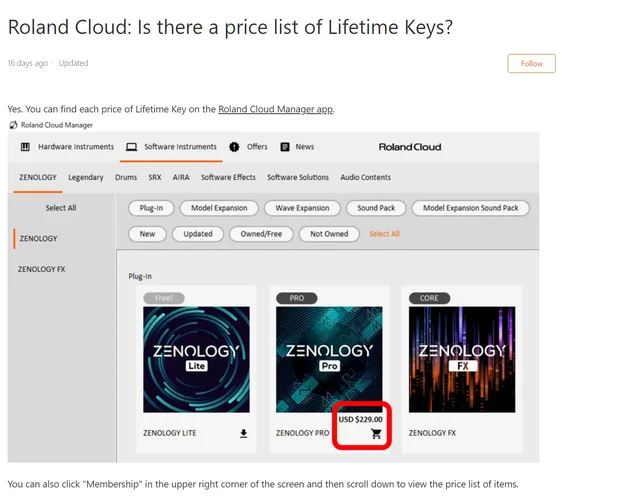Enable the Model Expansion filter
Screen dimensions: 638x500
click(x=221, y=208)
